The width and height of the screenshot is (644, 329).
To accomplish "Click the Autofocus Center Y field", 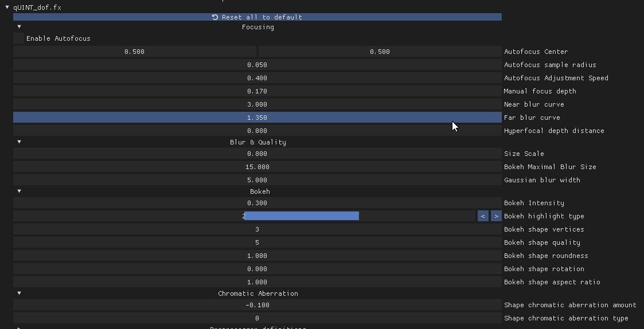I will pos(380,52).
